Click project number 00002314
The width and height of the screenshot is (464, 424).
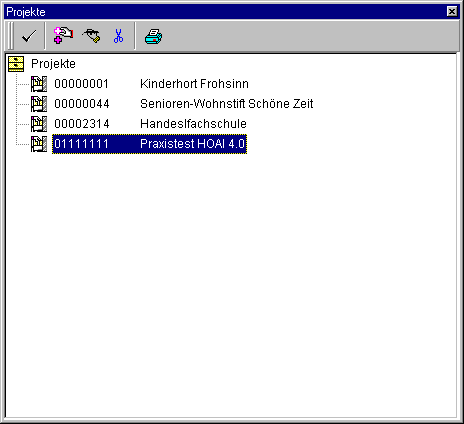point(82,124)
